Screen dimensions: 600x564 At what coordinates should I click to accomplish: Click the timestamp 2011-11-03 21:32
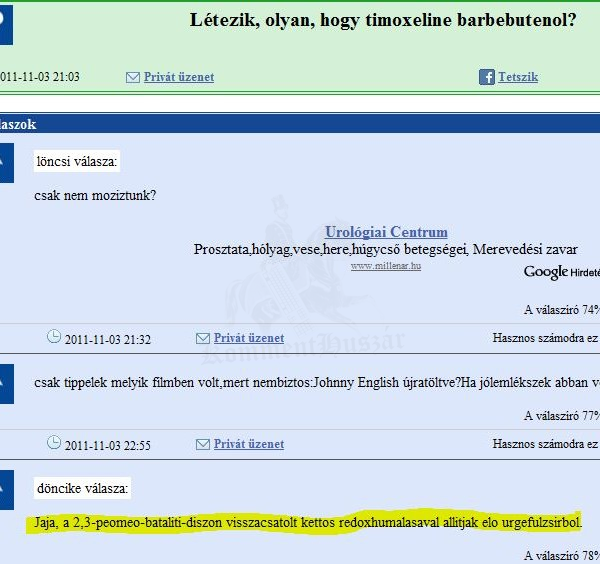click(x=108, y=340)
